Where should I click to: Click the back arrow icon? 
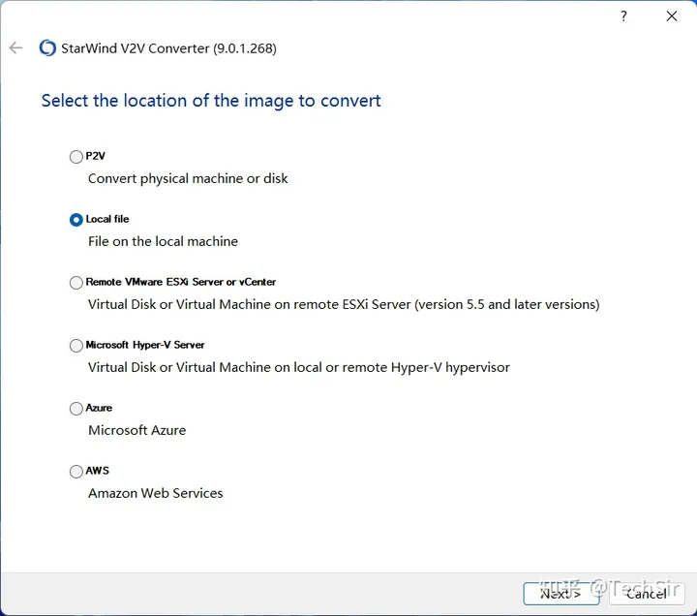[x=15, y=48]
